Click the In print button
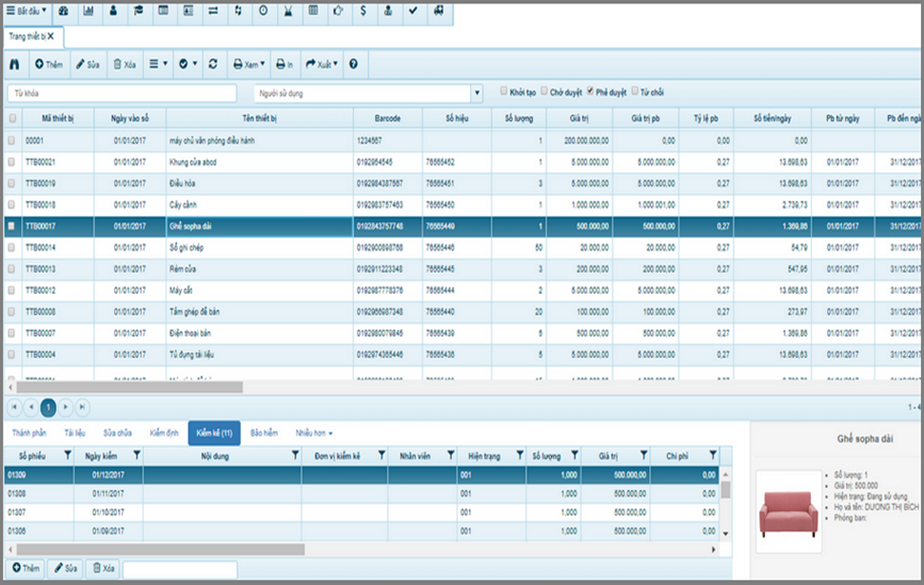This screenshot has height=585, width=924. (x=285, y=65)
